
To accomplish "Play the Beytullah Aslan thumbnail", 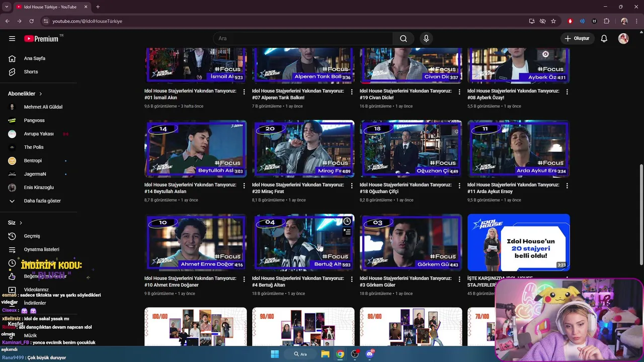I will (196, 149).
